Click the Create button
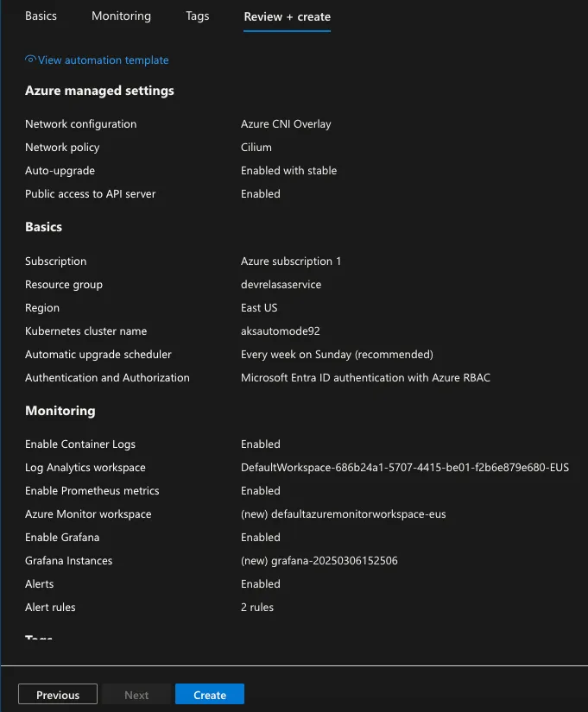 pos(210,694)
